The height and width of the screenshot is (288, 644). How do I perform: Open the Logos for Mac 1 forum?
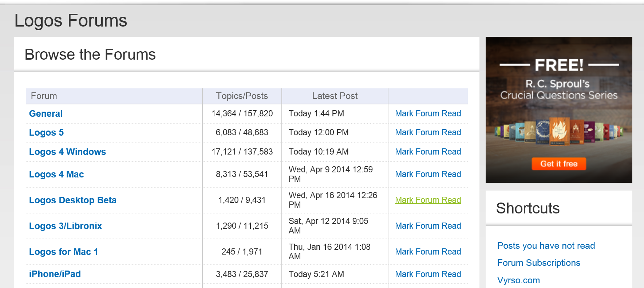click(64, 252)
